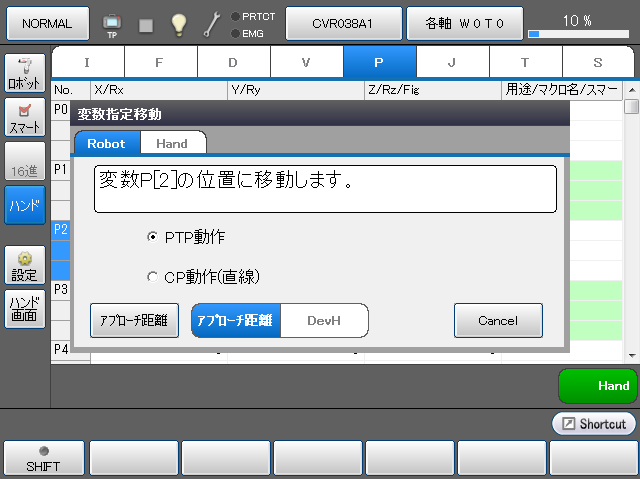
Task: Switch to the Hand tab in dialog
Action: pyautogui.click(x=172, y=144)
